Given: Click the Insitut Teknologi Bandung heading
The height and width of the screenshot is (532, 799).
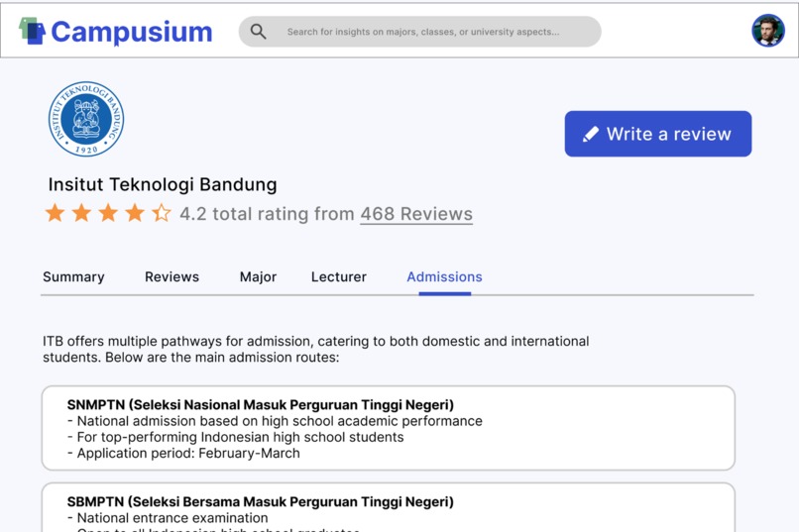Looking at the screenshot, I should [x=163, y=184].
